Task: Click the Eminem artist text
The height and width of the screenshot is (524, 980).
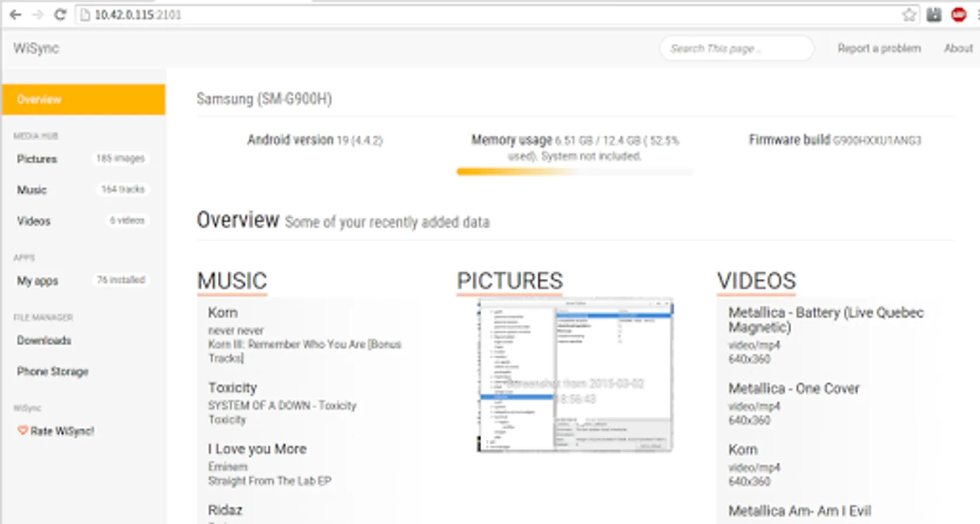Action: (x=228, y=467)
